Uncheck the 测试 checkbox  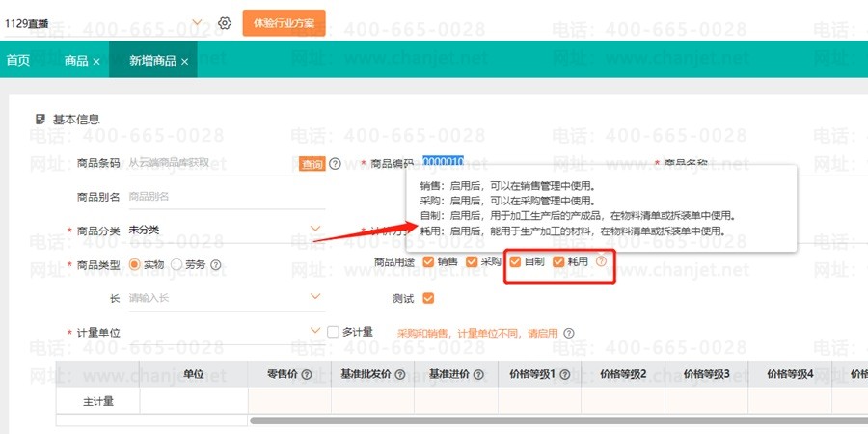[428, 298]
